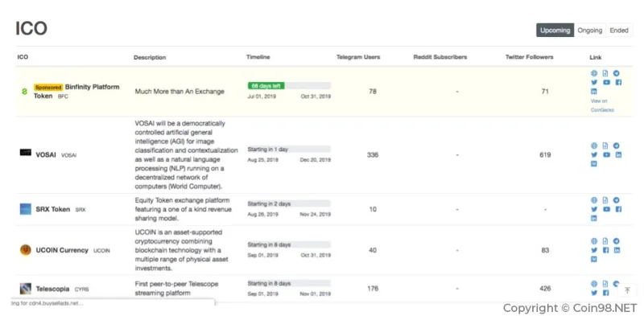Open Binfinity Platform Token Twitter icon

point(594,83)
